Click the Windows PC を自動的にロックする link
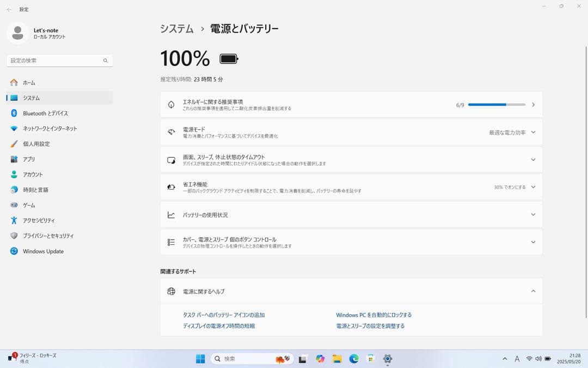The image size is (588, 368). [x=373, y=315]
